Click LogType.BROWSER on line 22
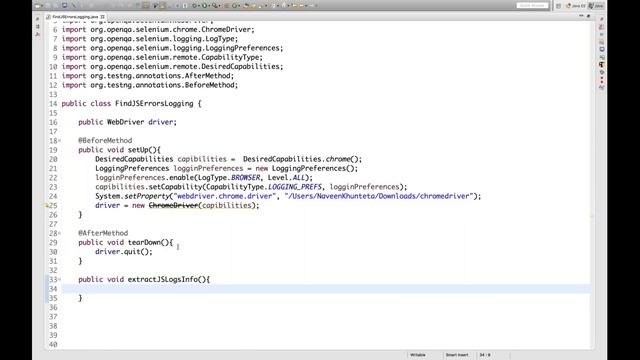Viewport: 640px width, 360px height. point(229,178)
